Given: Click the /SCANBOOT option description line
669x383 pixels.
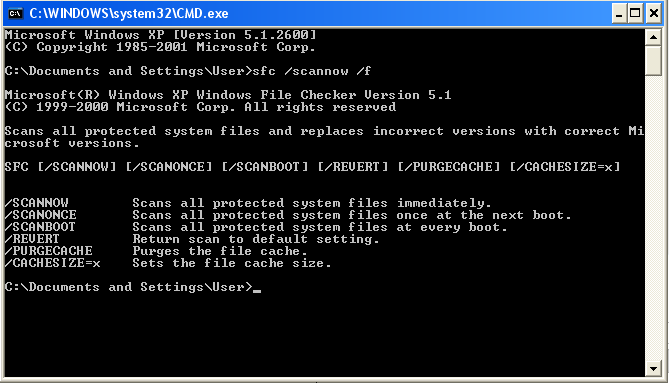Looking at the screenshot, I should 256,226.
